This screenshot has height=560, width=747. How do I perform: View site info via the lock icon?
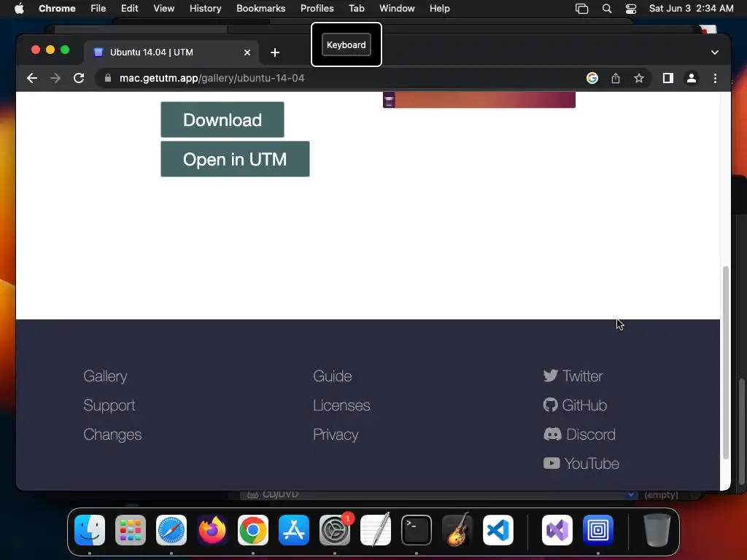108,78
